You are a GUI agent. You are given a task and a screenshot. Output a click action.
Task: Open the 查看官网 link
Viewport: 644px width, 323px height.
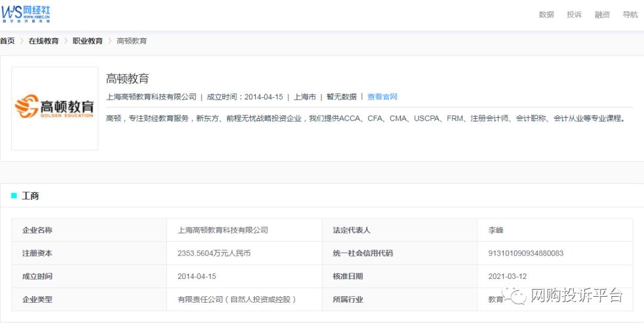(382, 97)
